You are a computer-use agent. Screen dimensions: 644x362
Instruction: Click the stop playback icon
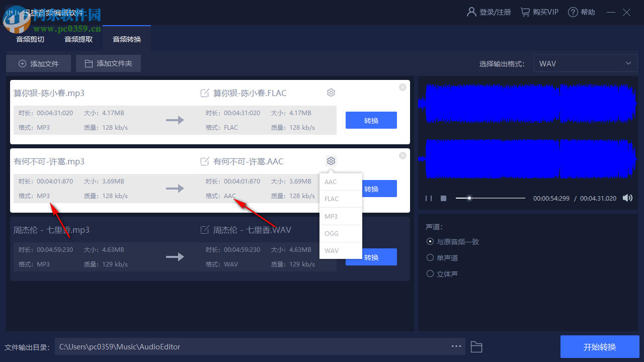[443, 198]
